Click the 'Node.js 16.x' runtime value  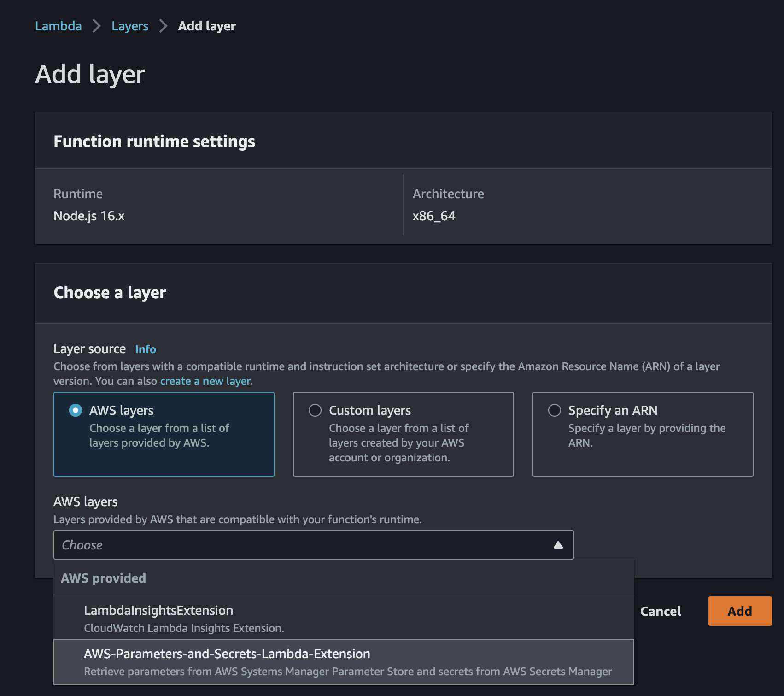point(89,216)
